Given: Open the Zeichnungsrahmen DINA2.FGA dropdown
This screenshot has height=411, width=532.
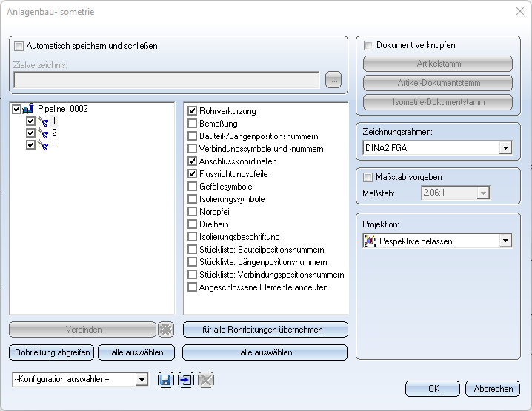Looking at the screenshot, I should click(505, 148).
